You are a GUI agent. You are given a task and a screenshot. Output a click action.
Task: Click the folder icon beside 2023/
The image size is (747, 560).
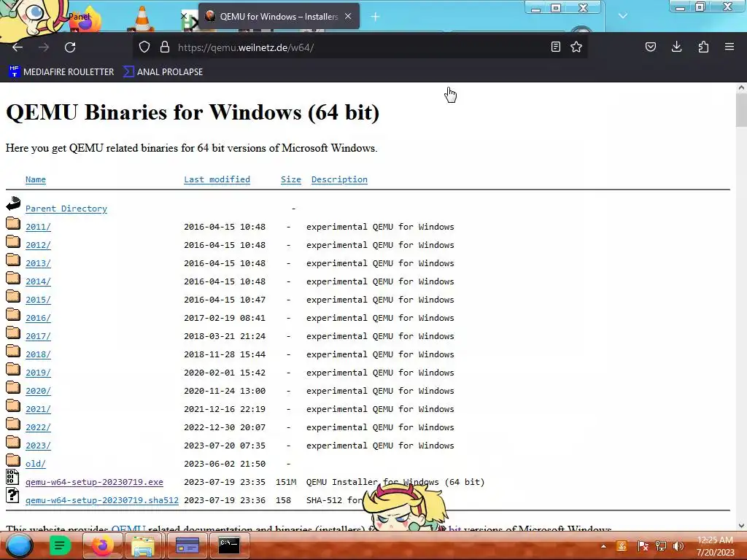point(13,442)
